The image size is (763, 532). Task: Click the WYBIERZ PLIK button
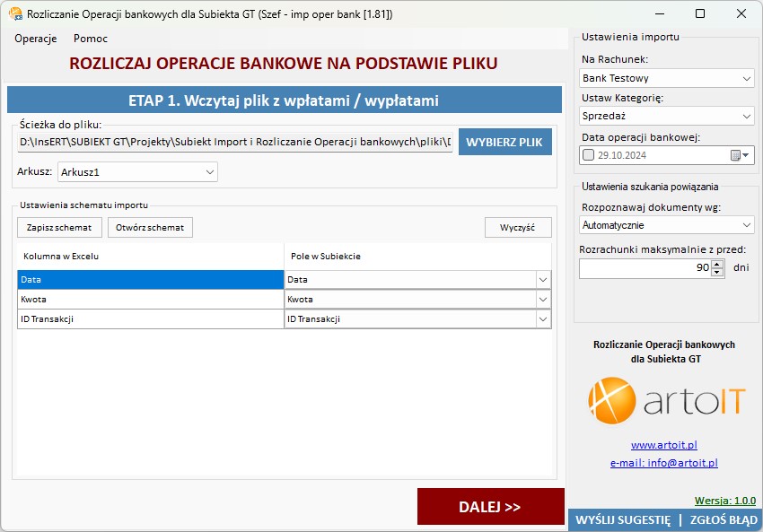504,142
